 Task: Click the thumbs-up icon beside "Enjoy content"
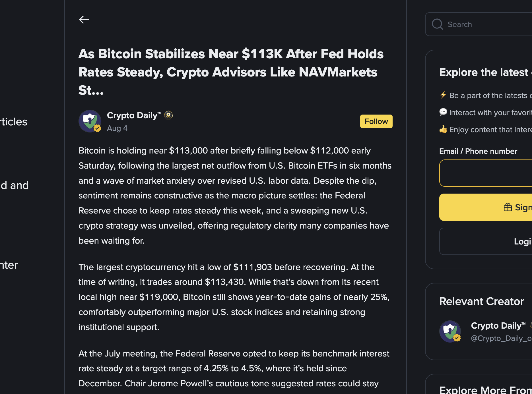(x=443, y=130)
